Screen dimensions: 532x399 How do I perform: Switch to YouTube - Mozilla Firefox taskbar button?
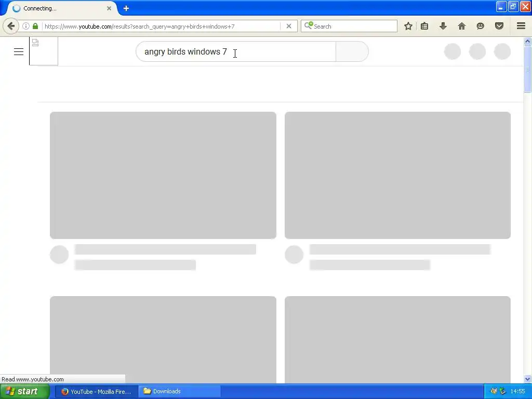pos(96,392)
